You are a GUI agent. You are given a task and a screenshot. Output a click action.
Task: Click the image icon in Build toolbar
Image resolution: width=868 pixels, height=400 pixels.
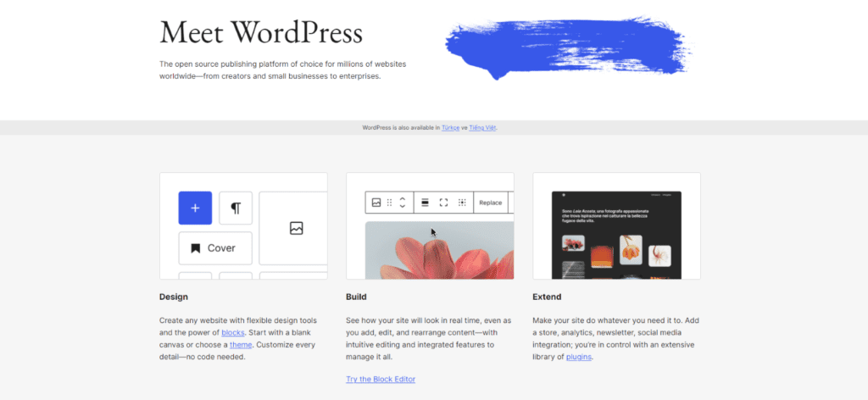click(x=376, y=203)
